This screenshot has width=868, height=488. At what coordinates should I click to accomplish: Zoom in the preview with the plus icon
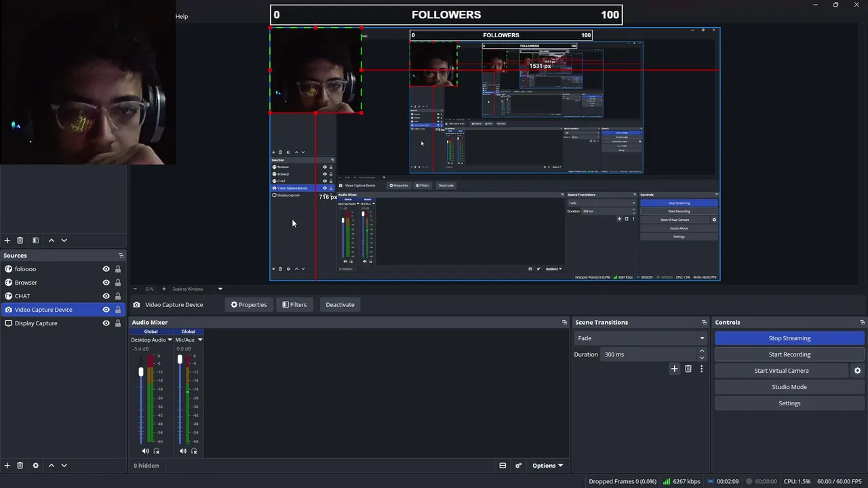click(163, 289)
